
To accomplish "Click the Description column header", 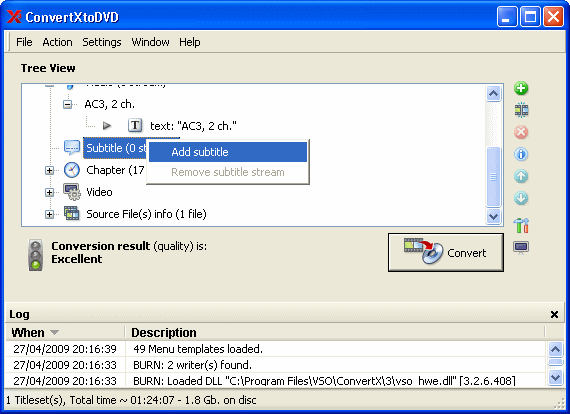I will [335, 332].
